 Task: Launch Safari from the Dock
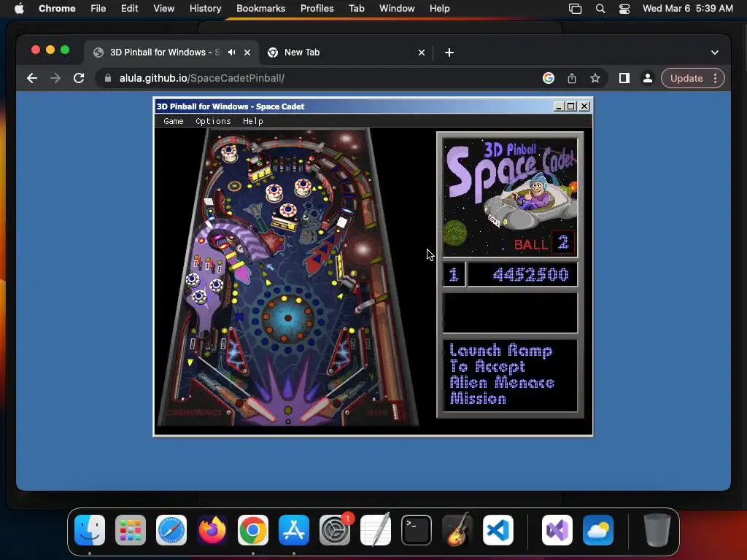(171, 530)
